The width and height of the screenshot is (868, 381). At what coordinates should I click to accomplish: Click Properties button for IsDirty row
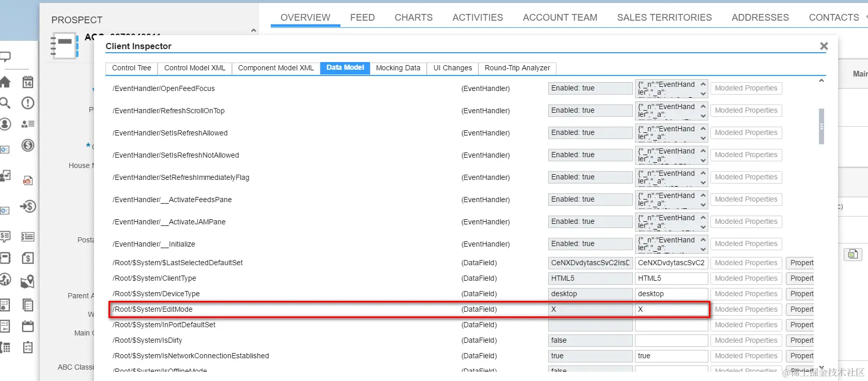tap(801, 340)
